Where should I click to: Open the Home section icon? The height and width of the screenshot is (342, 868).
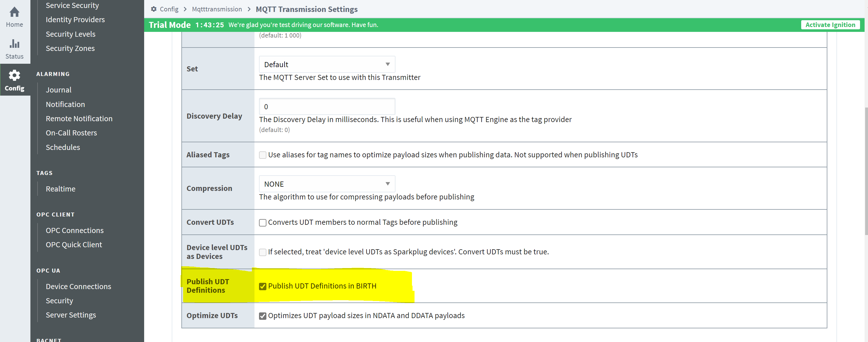coord(14,13)
